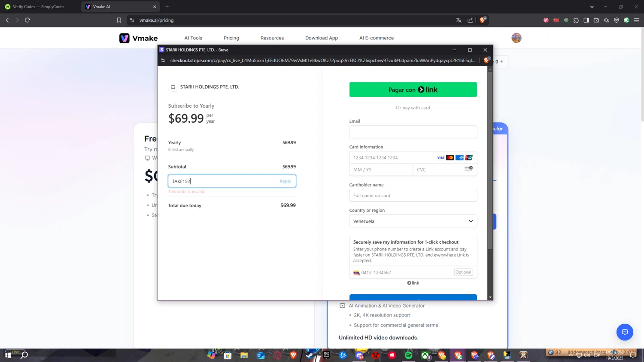Image resolution: width=644 pixels, height=362 pixels.
Task: Click the Vmake logo in the header
Action: click(x=138, y=38)
